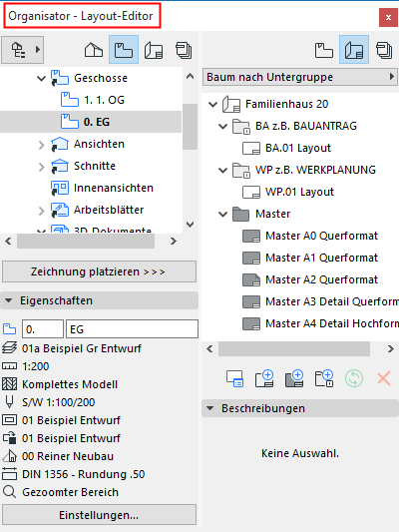Select Innenansichten in the tree
The width and height of the screenshot is (399, 532).
pyautogui.click(x=114, y=188)
